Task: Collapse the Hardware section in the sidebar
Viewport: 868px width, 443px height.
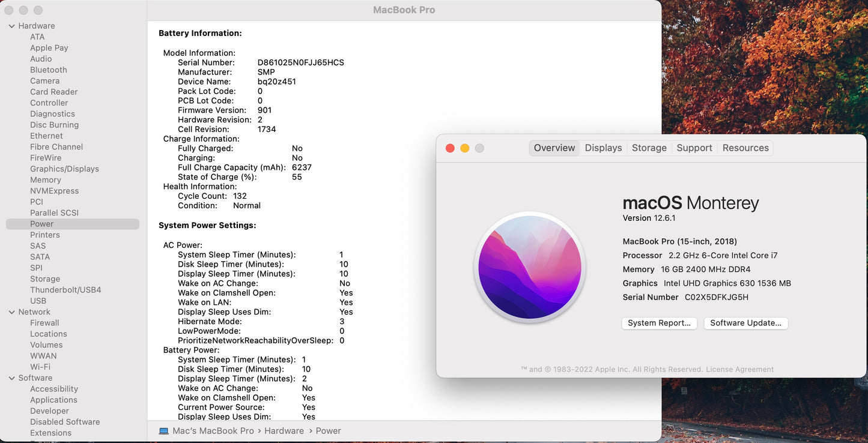Action: (11, 25)
